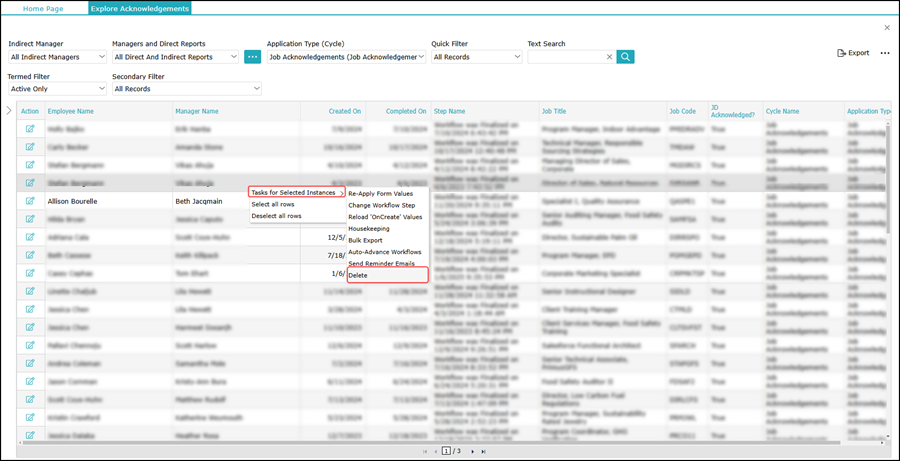Click the blue ellipsis button beside Managers and Direct Reports
Screen dimensions: 900x462
[x=252, y=57]
